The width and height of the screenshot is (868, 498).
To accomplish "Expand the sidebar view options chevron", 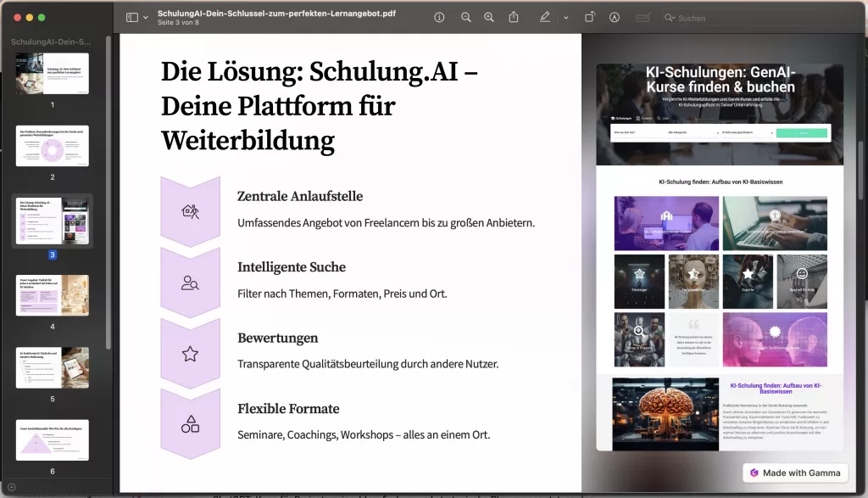I will (146, 17).
